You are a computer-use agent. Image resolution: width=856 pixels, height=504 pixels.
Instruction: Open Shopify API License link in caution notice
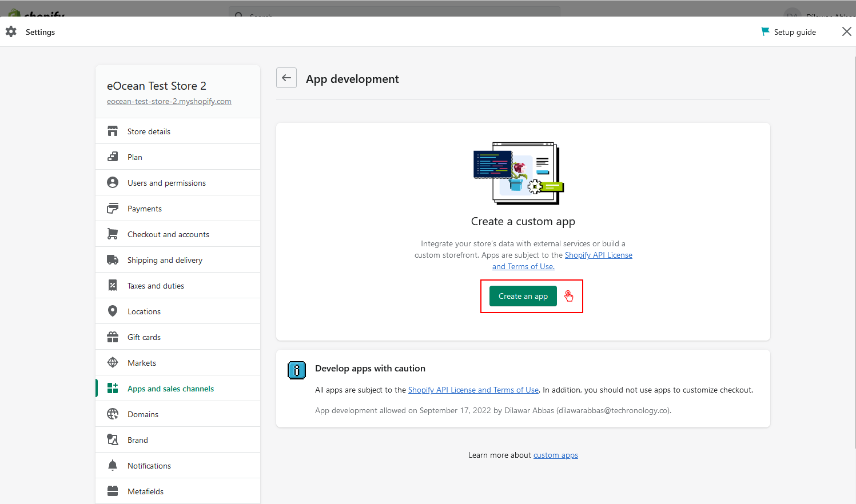(x=473, y=390)
